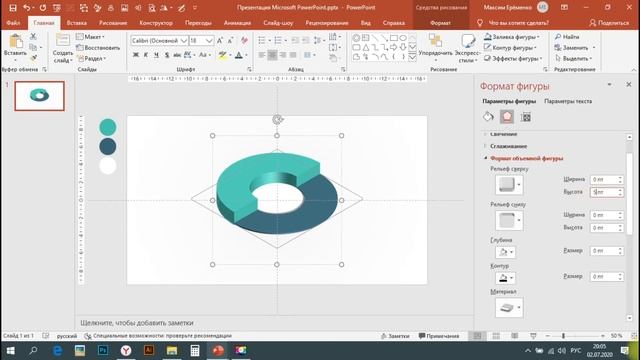This screenshot has width=640, height=360.
Task: Apply bold formatting (Ж)
Action: tap(136, 55)
